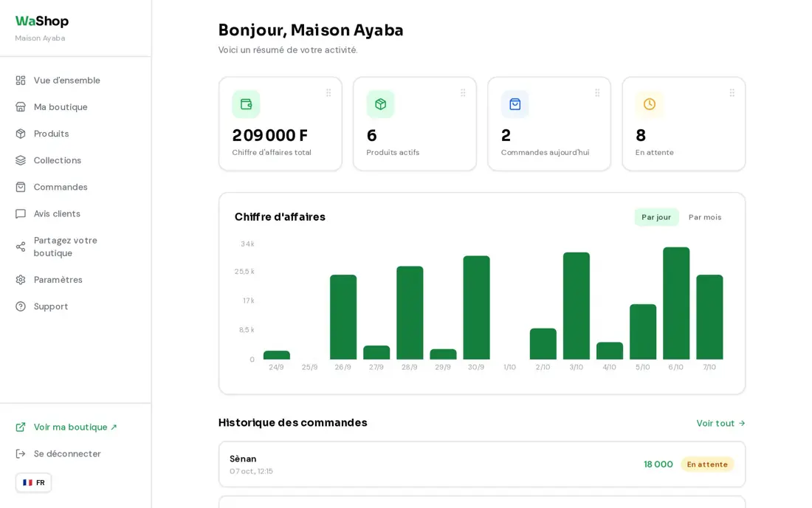Click the wallet icon on Chiffre d'affaires total card
The width and height of the screenshot is (812, 508).
246,104
